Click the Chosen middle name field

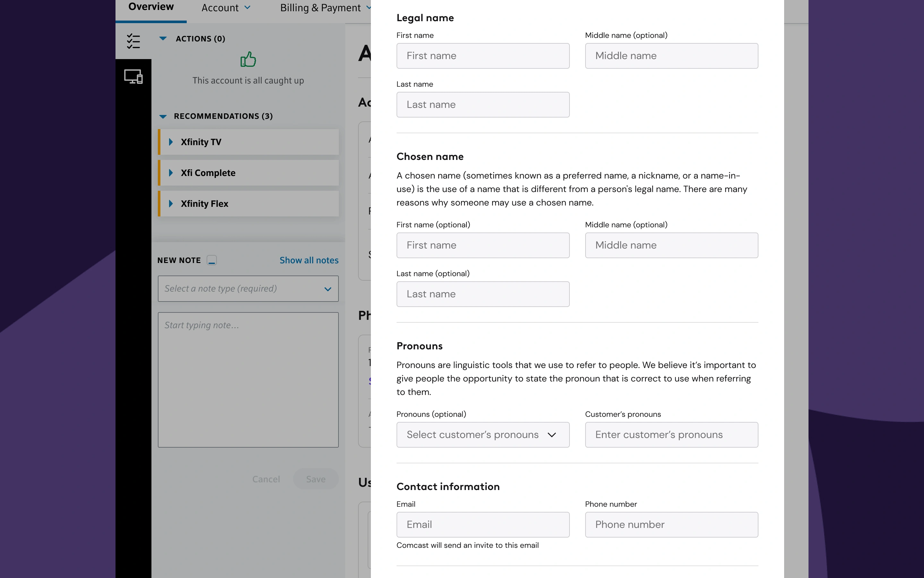(672, 245)
